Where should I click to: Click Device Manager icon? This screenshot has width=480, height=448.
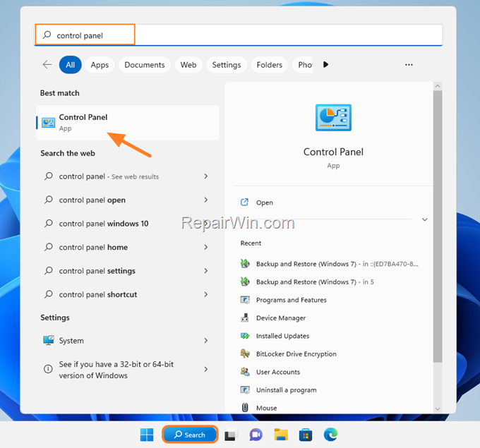coord(245,318)
